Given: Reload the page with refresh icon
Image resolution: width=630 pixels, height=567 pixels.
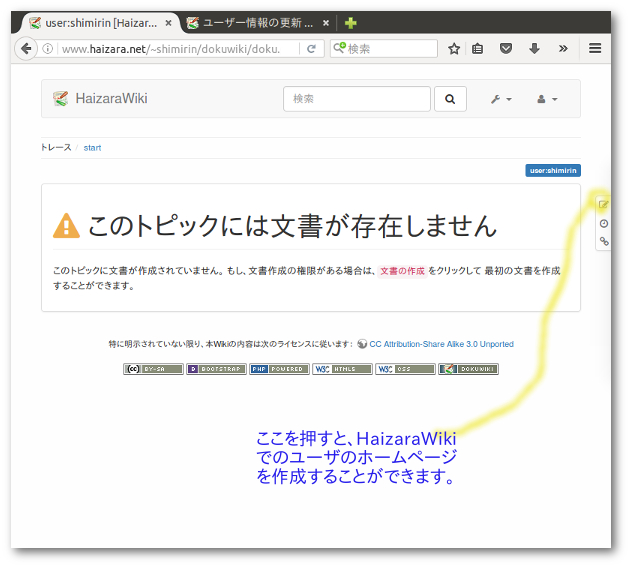Looking at the screenshot, I should click(312, 48).
